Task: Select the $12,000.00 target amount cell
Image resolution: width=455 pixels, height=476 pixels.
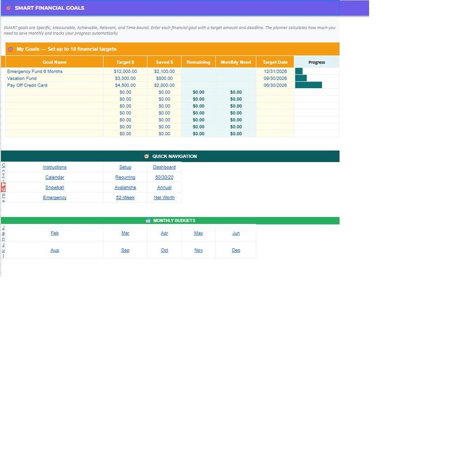Action: click(125, 72)
